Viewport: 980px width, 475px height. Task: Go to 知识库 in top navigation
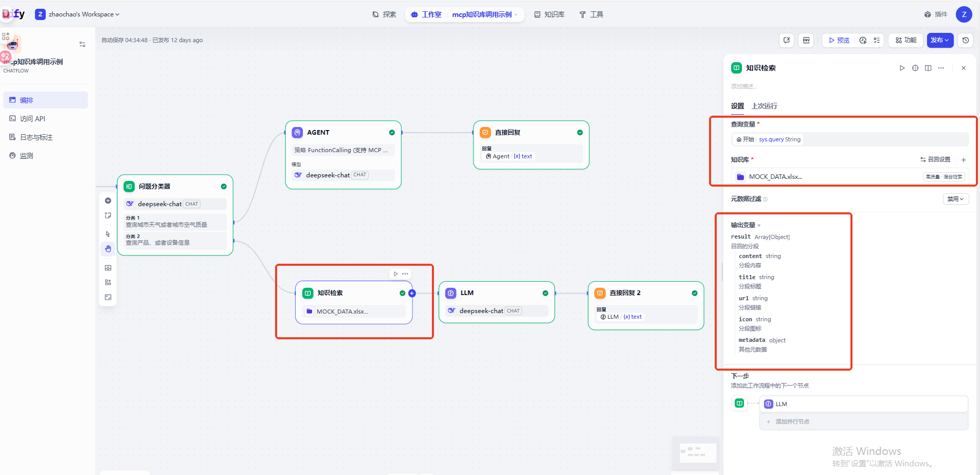tap(549, 14)
